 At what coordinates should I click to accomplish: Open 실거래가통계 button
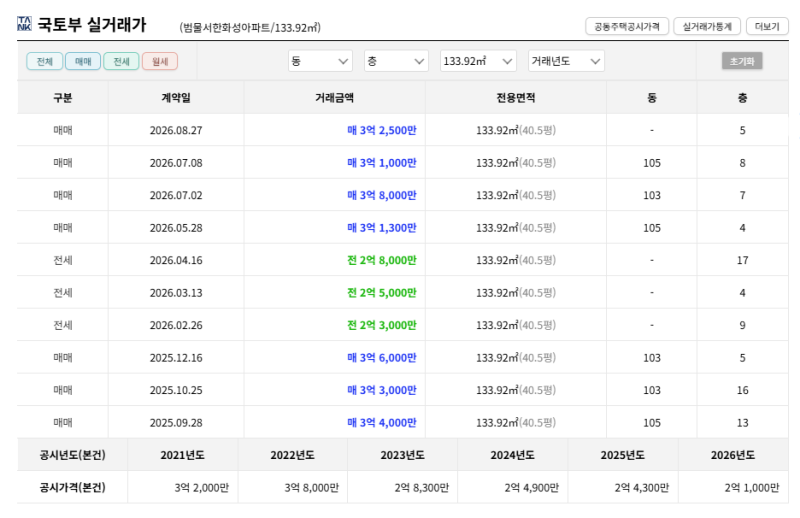click(x=707, y=26)
